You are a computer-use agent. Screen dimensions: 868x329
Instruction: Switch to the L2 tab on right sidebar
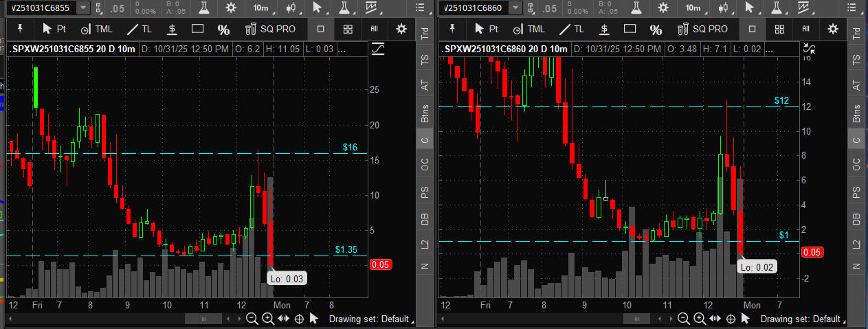856,244
